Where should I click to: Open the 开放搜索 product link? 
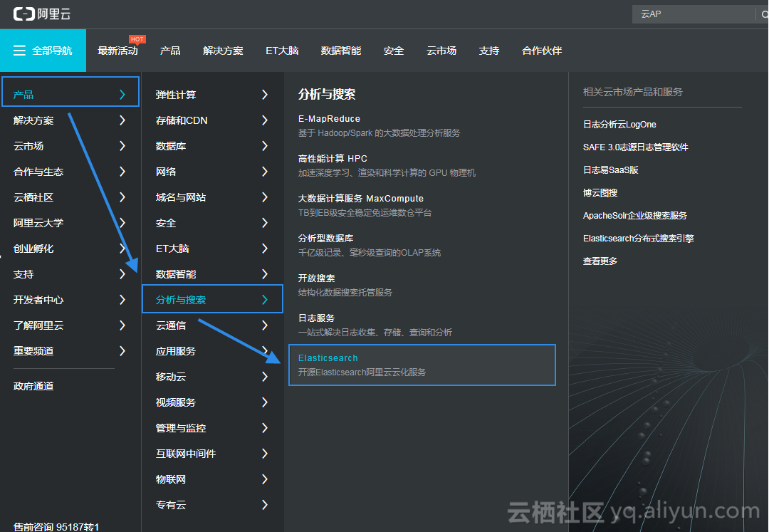point(316,278)
